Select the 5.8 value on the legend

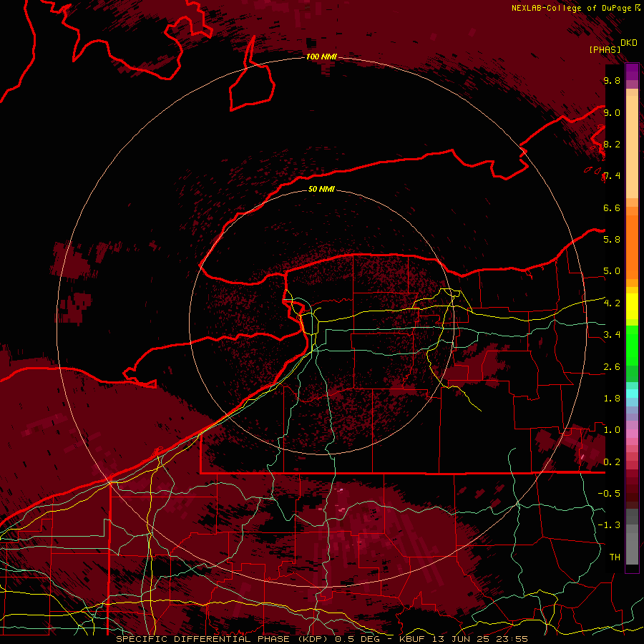612,239
